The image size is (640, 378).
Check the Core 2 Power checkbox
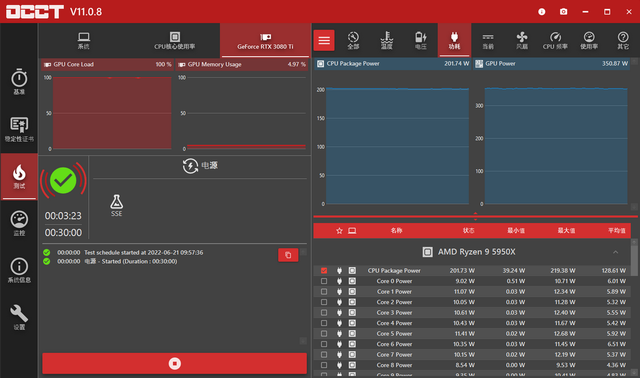pos(324,302)
